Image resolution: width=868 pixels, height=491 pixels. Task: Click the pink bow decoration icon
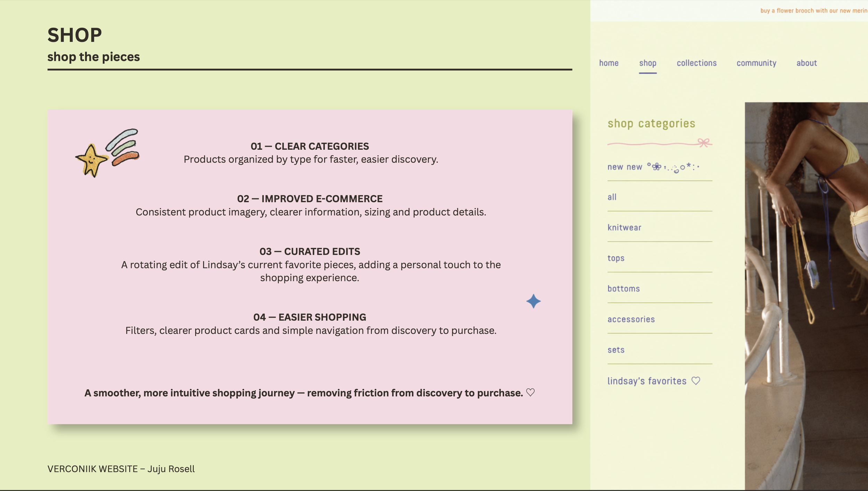[x=704, y=142]
